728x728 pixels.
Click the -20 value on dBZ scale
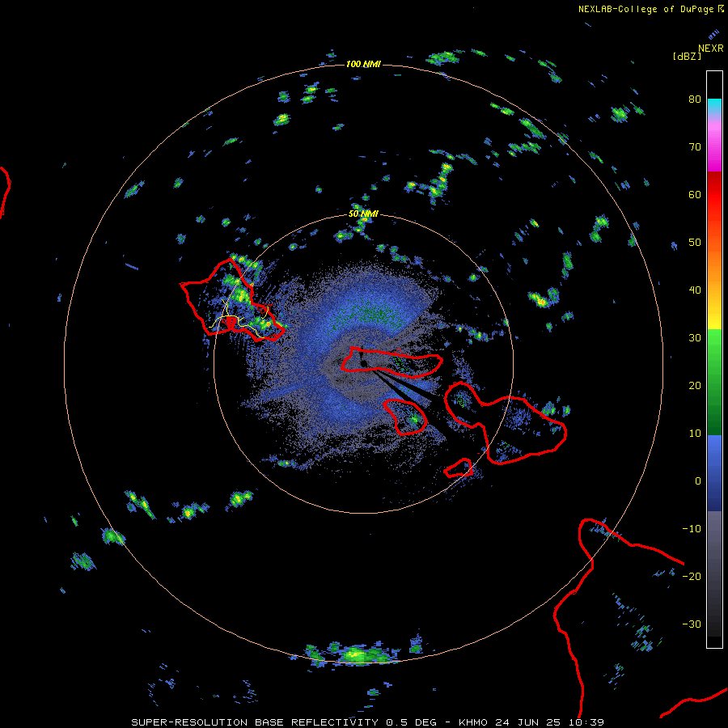(692, 577)
